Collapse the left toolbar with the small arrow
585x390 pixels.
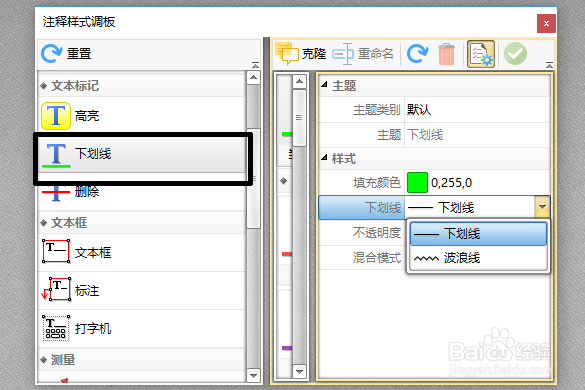pyautogui.click(x=255, y=65)
